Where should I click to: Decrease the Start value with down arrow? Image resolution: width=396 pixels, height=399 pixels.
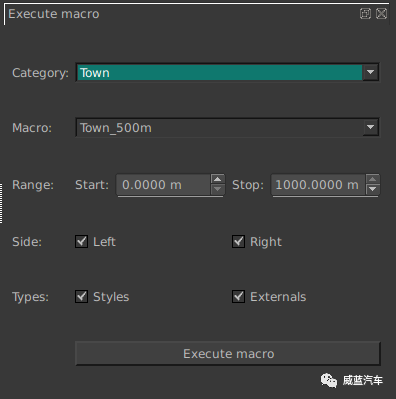coord(218,190)
